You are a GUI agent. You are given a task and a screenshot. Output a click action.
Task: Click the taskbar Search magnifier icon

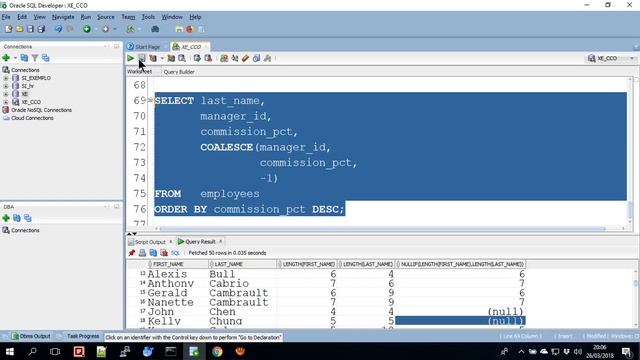coord(32,351)
